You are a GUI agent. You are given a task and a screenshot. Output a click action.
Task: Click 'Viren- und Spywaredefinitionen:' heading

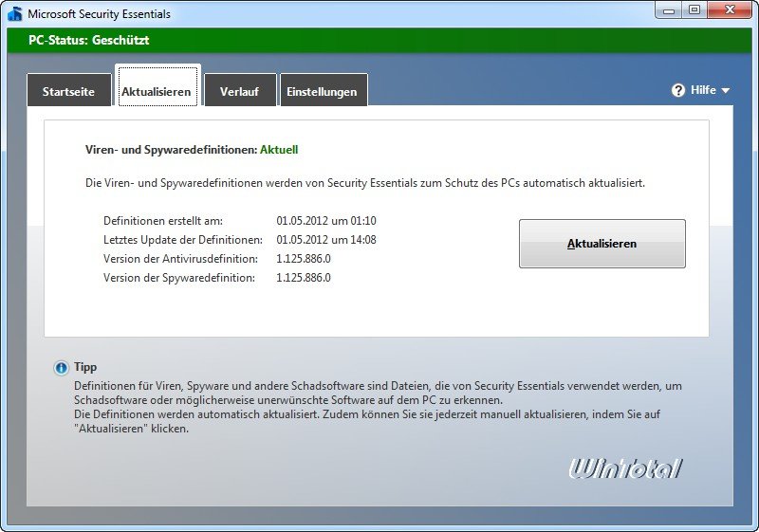coord(172,150)
